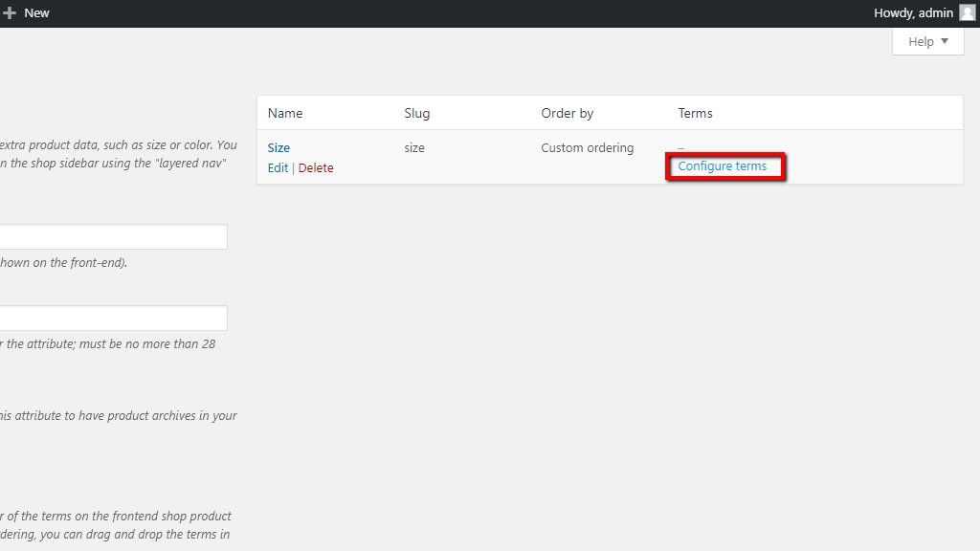Click the Name column header
Image resolution: width=980 pixels, height=551 pixels.
click(x=284, y=112)
